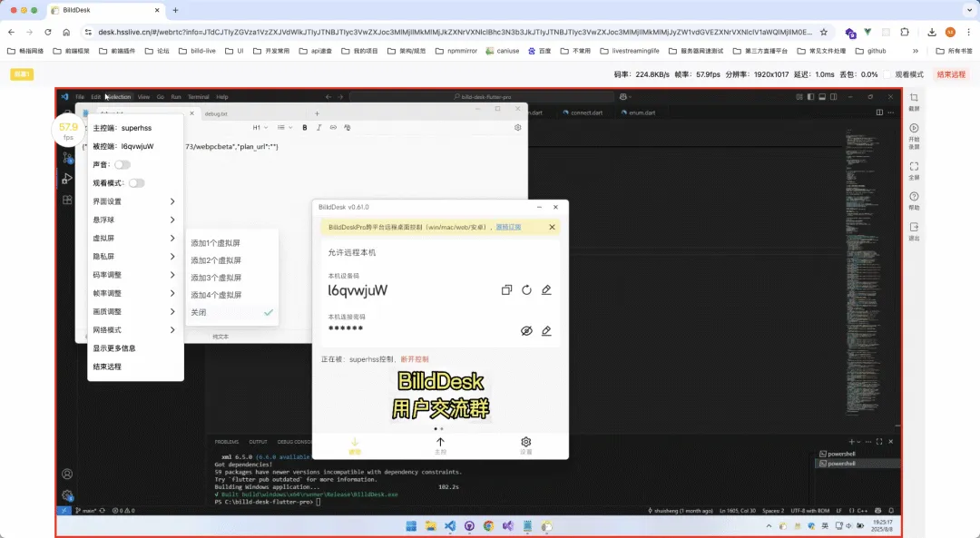Toggle the 声音 sound switch
This screenshot has width=980, height=538.
pyautogui.click(x=122, y=165)
